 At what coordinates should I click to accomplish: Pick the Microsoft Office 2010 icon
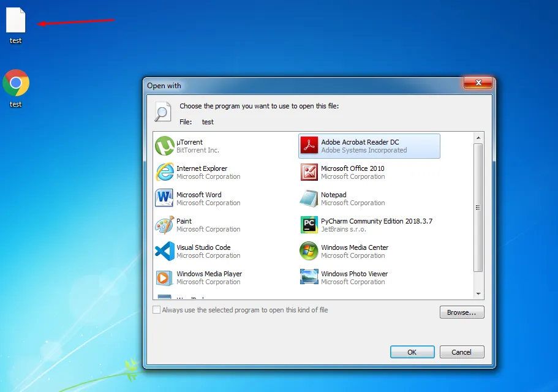[309, 173]
